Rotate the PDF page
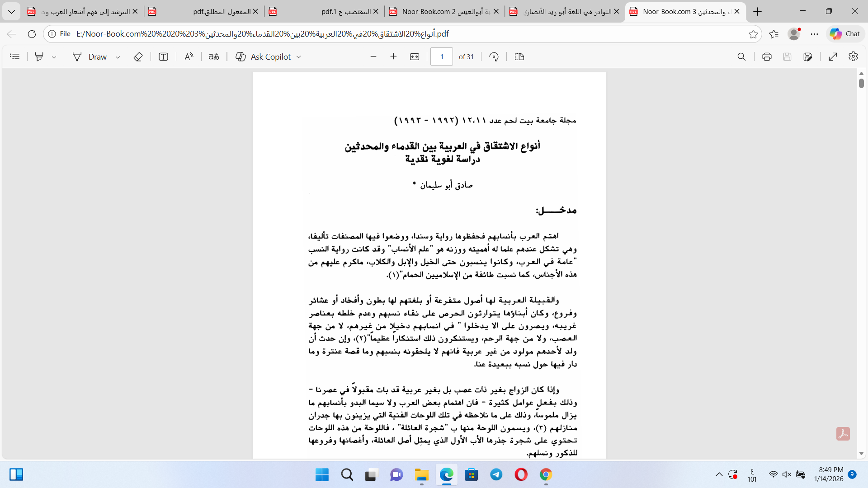868x488 pixels. pyautogui.click(x=494, y=57)
